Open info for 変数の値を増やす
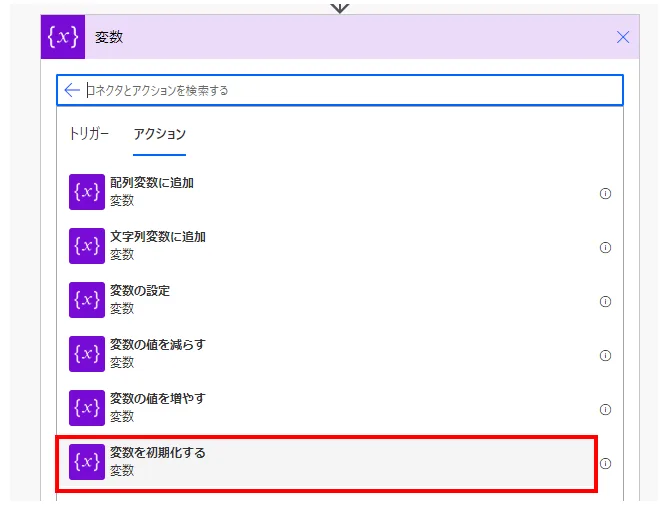667x511 pixels. click(605, 410)
